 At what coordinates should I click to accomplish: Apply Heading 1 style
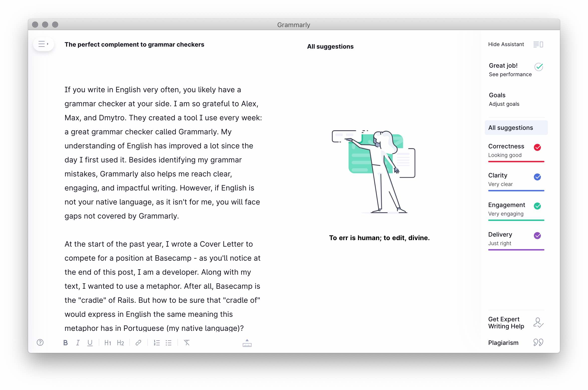point(108,343)
